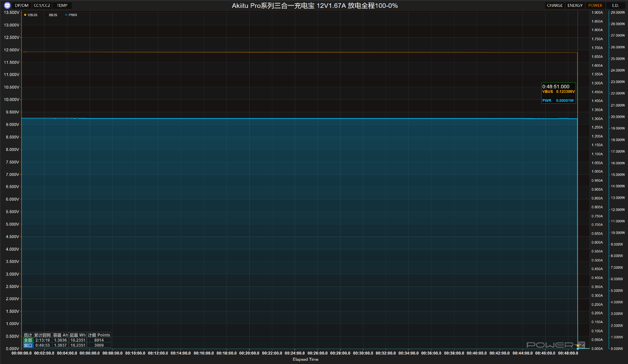
Task: Click the 1.3636 capacity value
Action: (61, 340)
